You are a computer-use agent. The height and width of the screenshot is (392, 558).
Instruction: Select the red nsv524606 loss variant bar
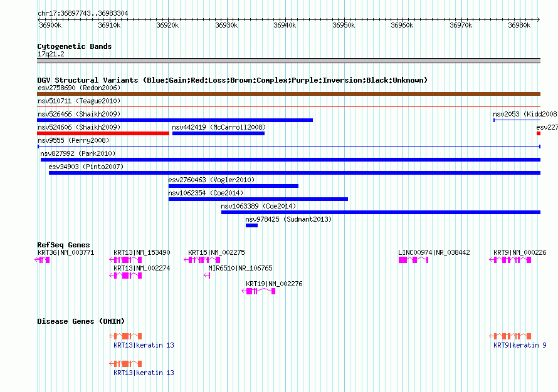pos(103,133)
